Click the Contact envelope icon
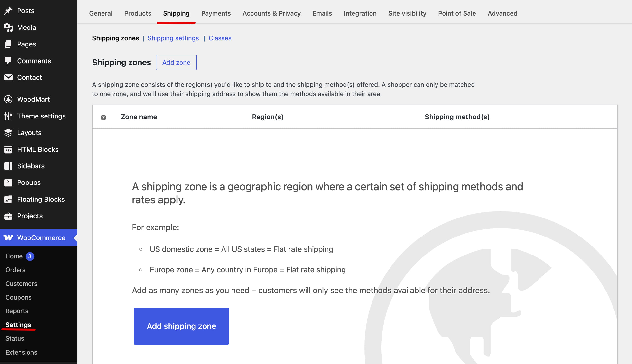Viewport: 632px width, 364px height. (x=8, y=77)
